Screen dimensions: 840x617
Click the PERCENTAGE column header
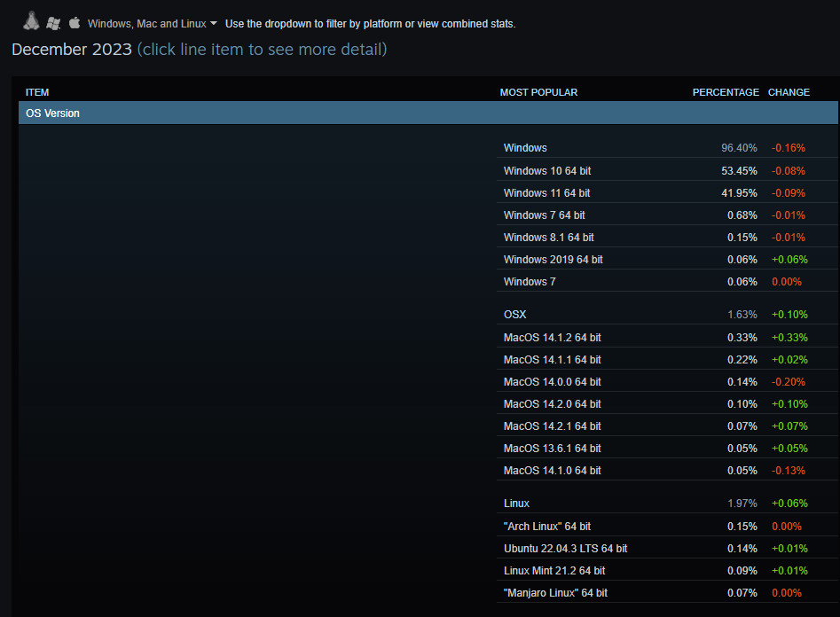click(x=725, y=92)
